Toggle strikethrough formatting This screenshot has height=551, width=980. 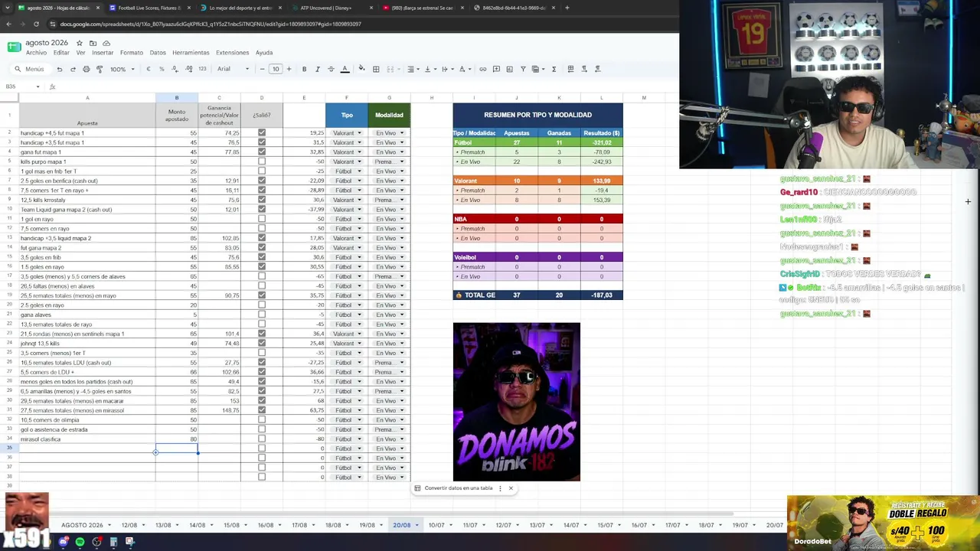point(331,69)
